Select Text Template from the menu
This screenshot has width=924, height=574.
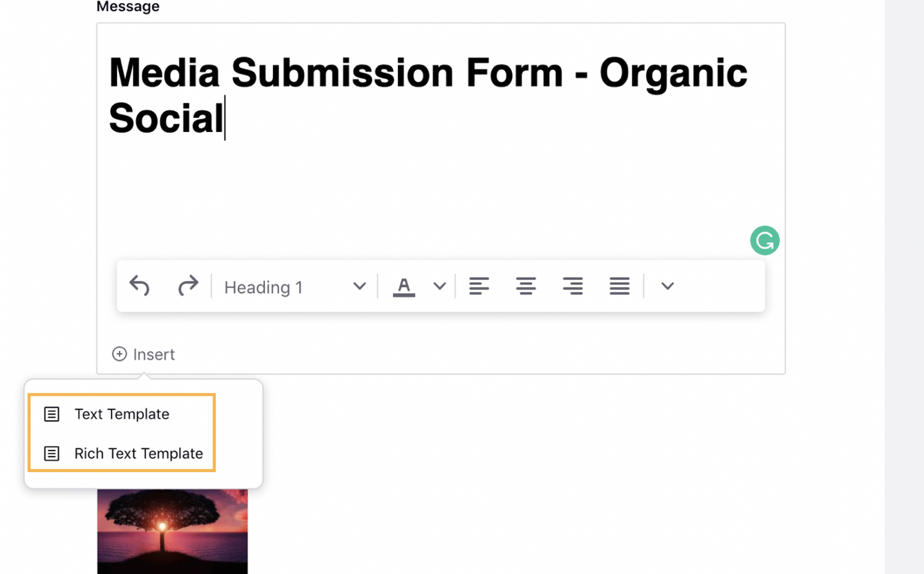(x=122, y=414)
